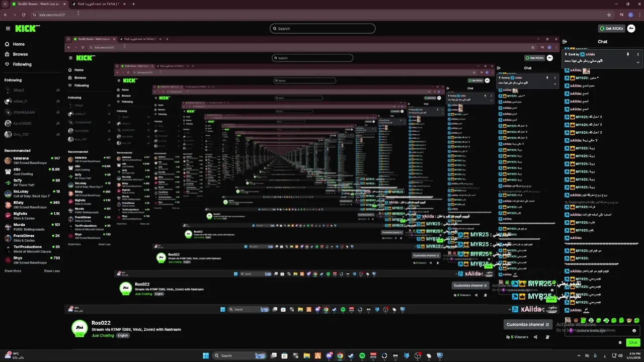Screen dimensions: 644x362
Task: Open the browser tab search dropdown
Action: tap(5, 4)
